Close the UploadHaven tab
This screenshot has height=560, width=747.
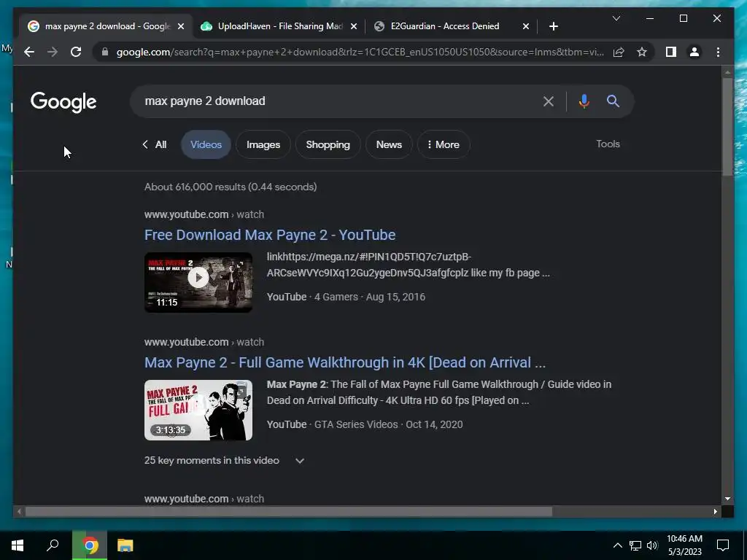(x=354, y=26)
